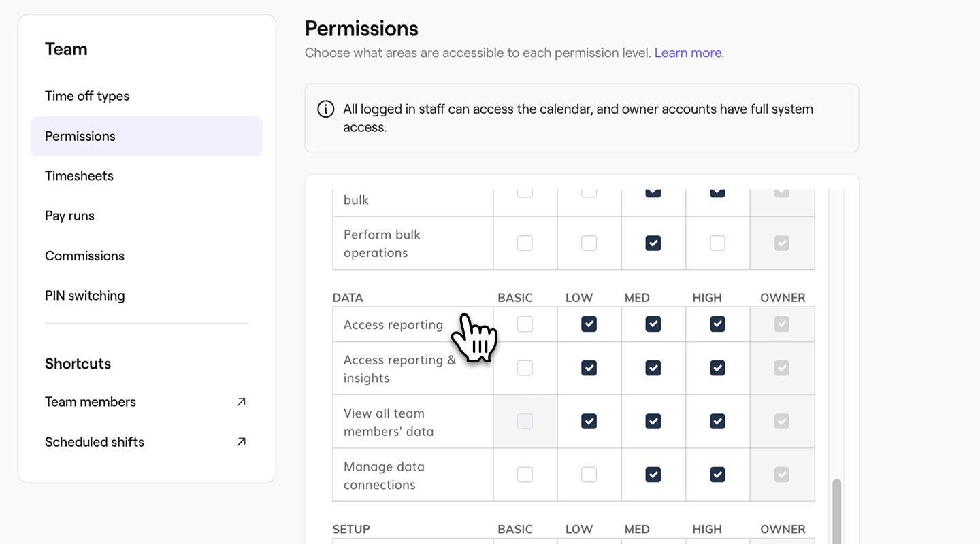Uncheck Perform bulk operations for Med level

pyautogui.click(x=653, y=243)
